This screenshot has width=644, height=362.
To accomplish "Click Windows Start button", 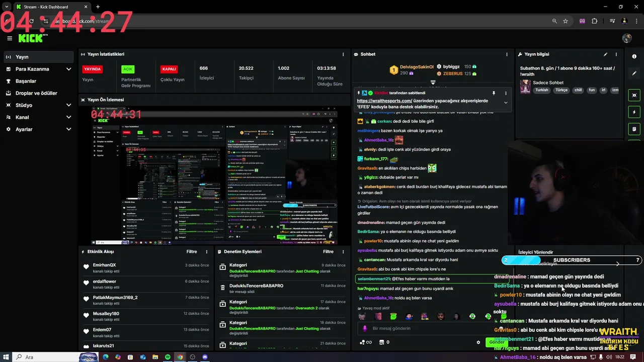I will pyautogui.click(x=5, y=357).
